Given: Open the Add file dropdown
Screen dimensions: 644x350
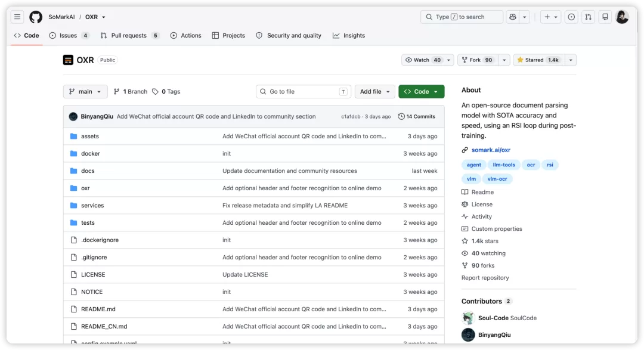Looking at the screenshot, I should (x=374, y=92).
